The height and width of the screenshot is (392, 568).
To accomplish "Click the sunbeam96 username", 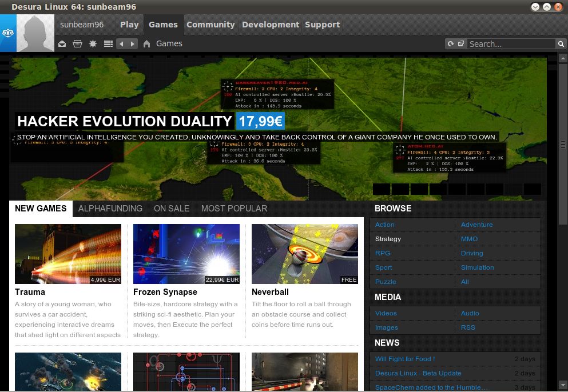I will click(x=82, y=25).
